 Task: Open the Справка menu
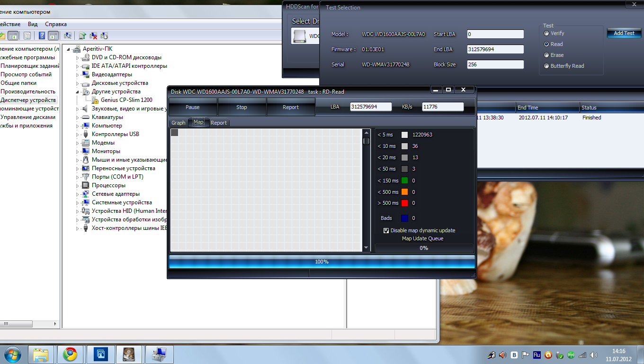click(x=56, y=24)
